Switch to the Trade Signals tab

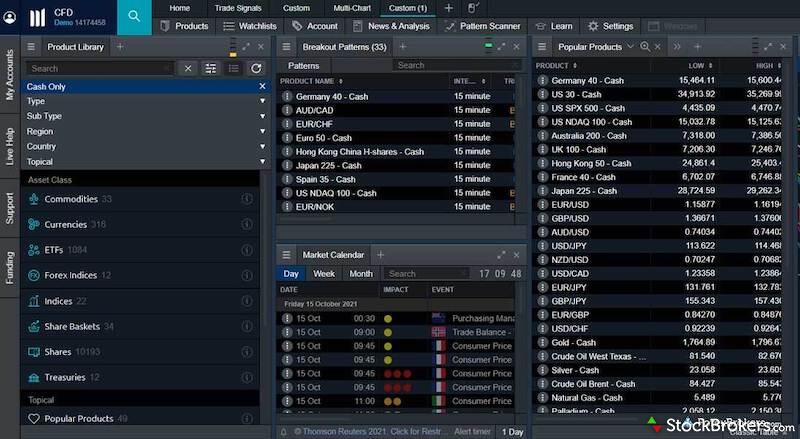tap(238, 8)
